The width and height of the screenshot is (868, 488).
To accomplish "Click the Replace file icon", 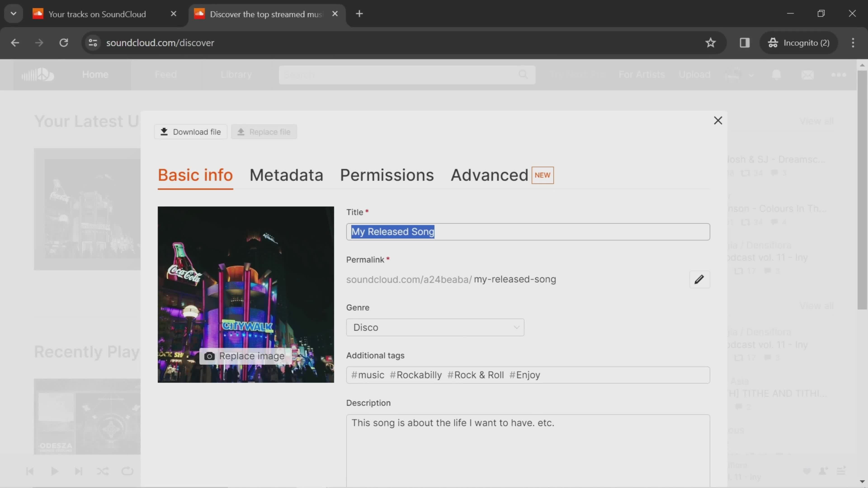I will 241,132.
